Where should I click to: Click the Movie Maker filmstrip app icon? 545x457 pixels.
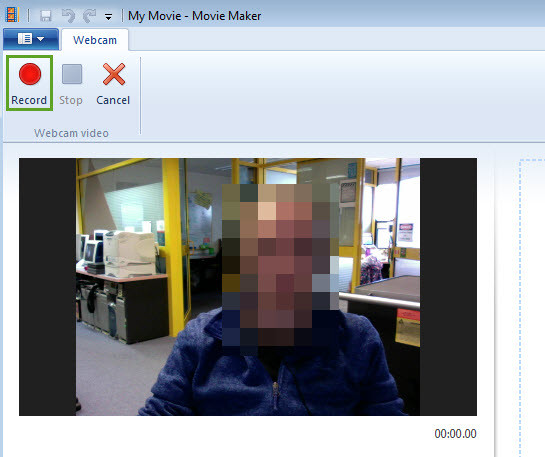[11, 15]
